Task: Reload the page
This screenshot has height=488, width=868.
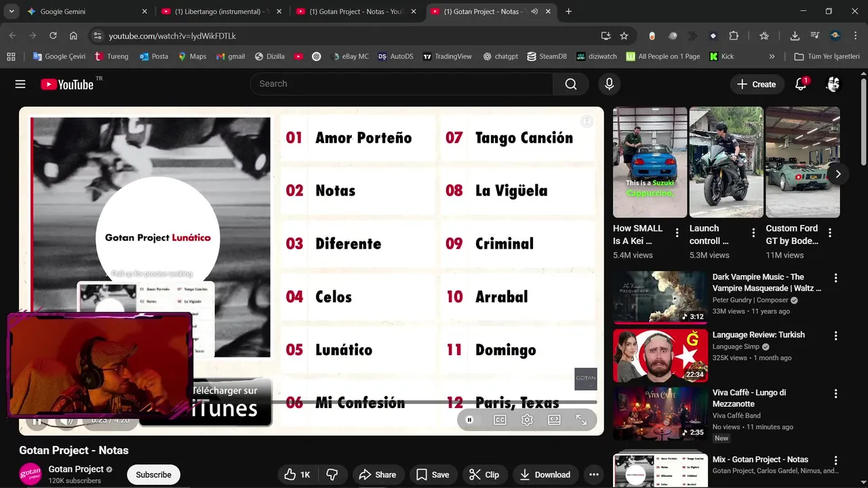Action: tap(53, 36)
